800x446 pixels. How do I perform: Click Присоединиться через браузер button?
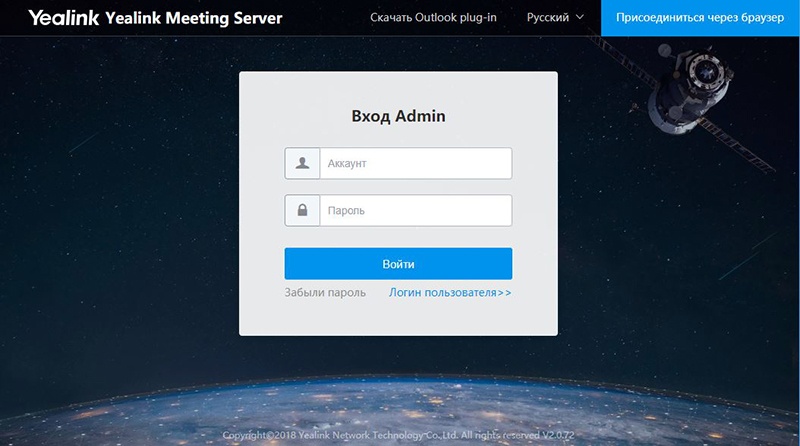[x=700, y=18]
